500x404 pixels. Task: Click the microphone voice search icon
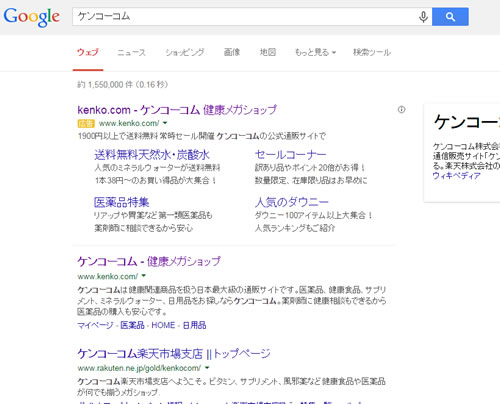[x=423, y=17]
